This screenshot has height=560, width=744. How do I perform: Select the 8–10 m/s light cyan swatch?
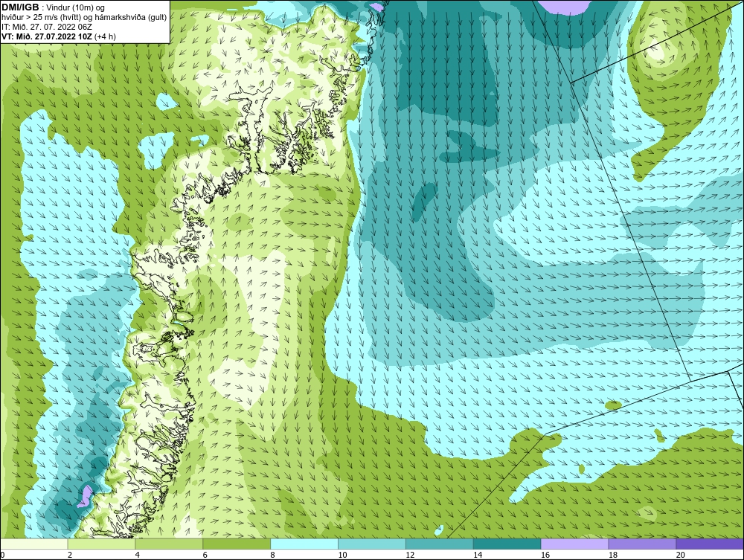click(304, 544)
